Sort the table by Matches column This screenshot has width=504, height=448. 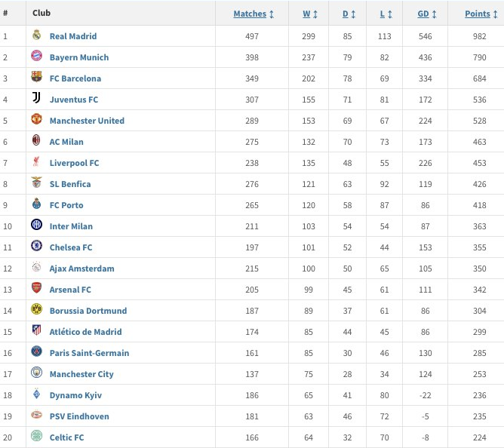[254, 14]
